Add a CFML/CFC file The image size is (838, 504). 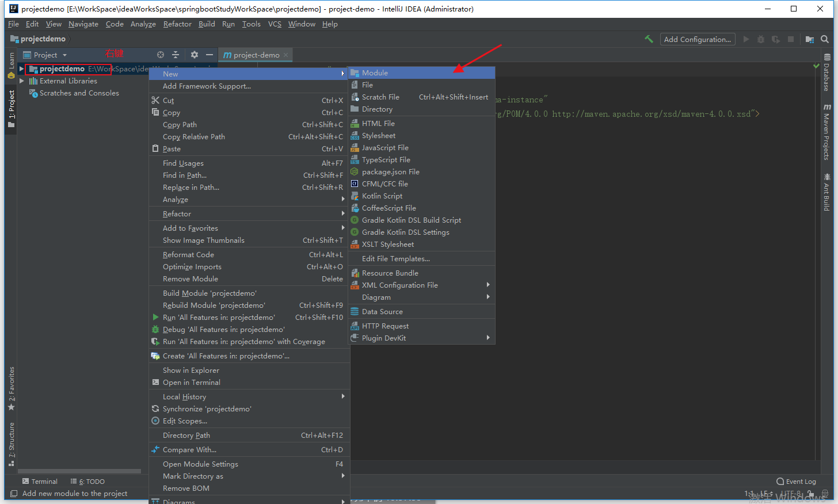tap(422, 184)
